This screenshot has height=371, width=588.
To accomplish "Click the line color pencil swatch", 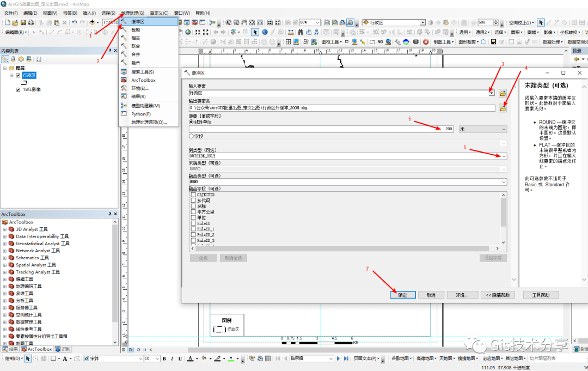I will [217, 358].
